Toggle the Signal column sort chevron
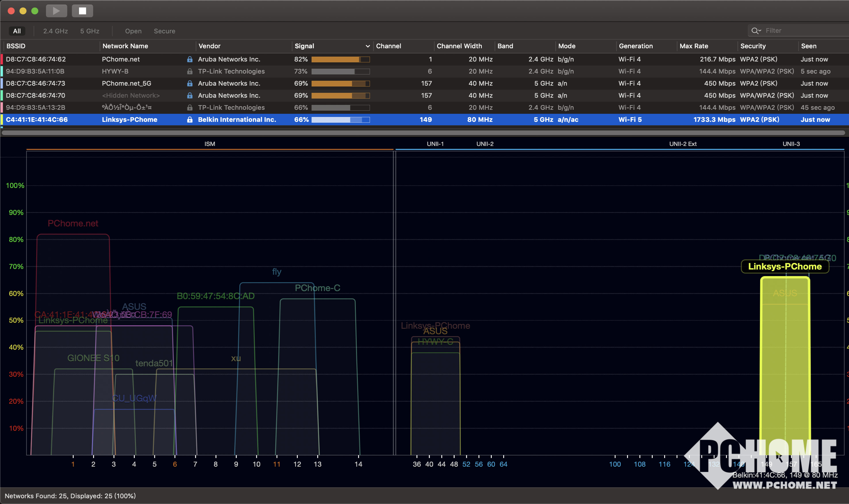 click(367, 46)
